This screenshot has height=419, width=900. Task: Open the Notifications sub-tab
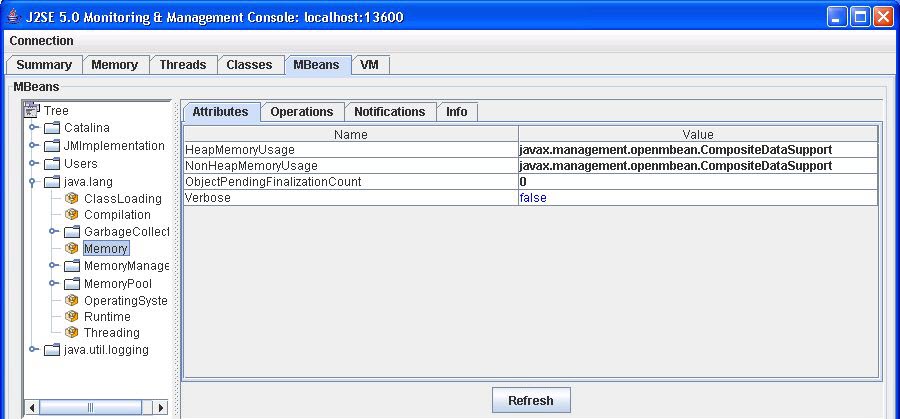[390, 112]
